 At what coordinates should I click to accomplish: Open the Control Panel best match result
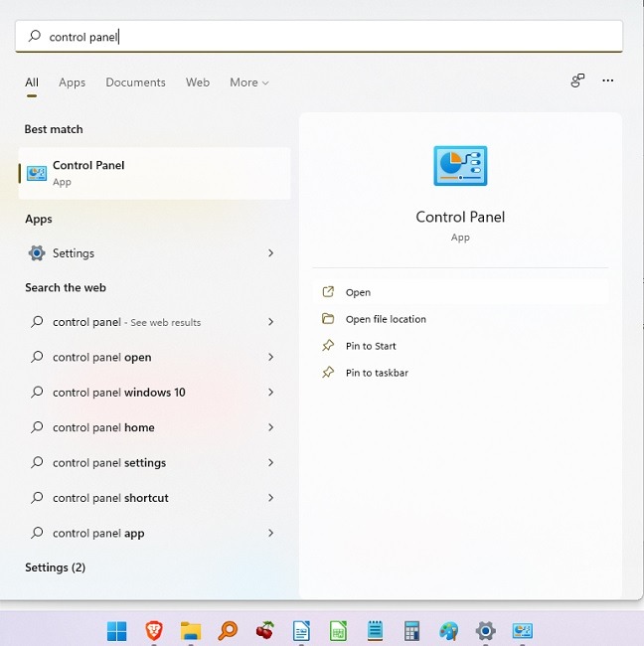(154, 173)
